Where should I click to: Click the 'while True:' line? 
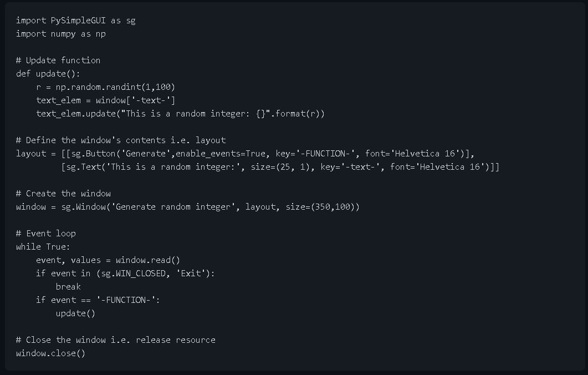pos(43,247)
